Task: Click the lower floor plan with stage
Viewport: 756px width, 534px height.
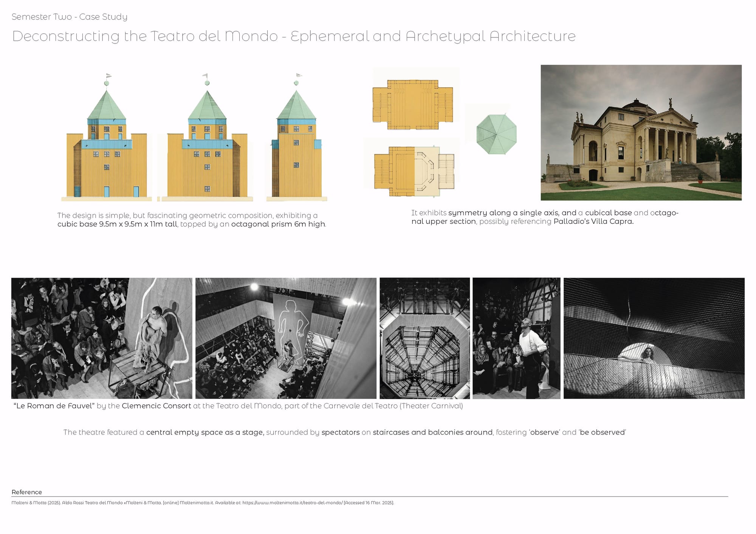Action: [414, 171]
